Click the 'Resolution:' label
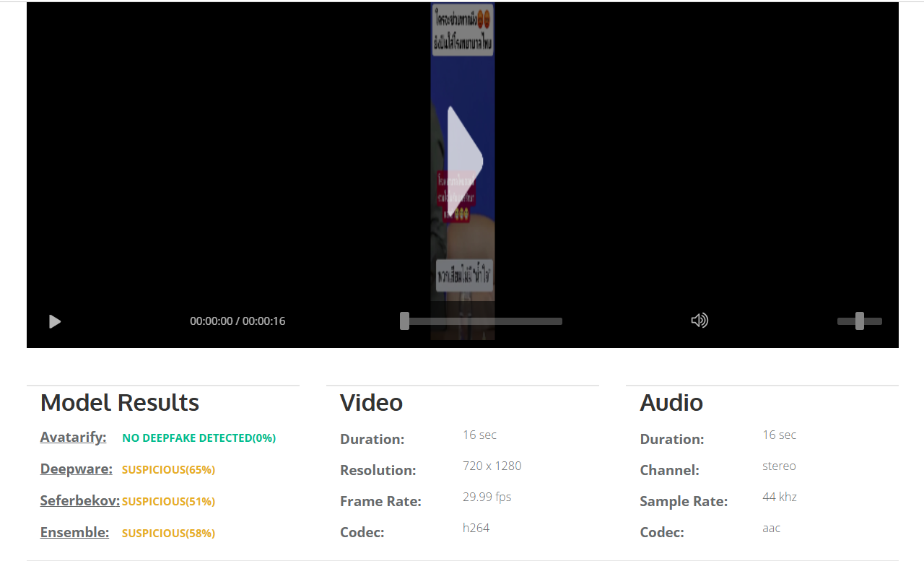Viewport: 924px width, 561px height. 378,470
